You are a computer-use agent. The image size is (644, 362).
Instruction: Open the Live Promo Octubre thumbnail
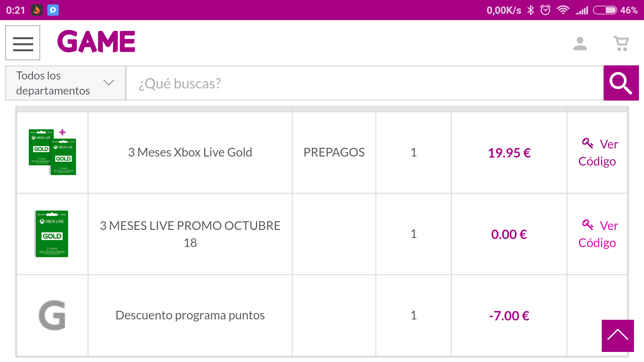[x=52, y=234]
